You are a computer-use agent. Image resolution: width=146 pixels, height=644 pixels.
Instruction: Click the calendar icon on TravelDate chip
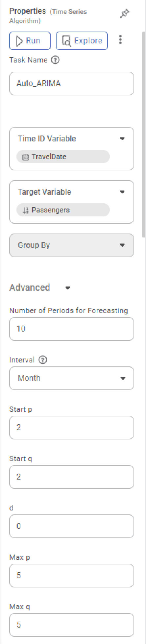click(x=26, y=157)
